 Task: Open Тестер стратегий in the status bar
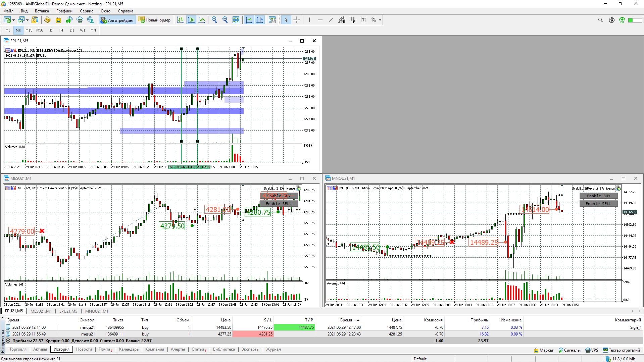[x=622, y=350]
